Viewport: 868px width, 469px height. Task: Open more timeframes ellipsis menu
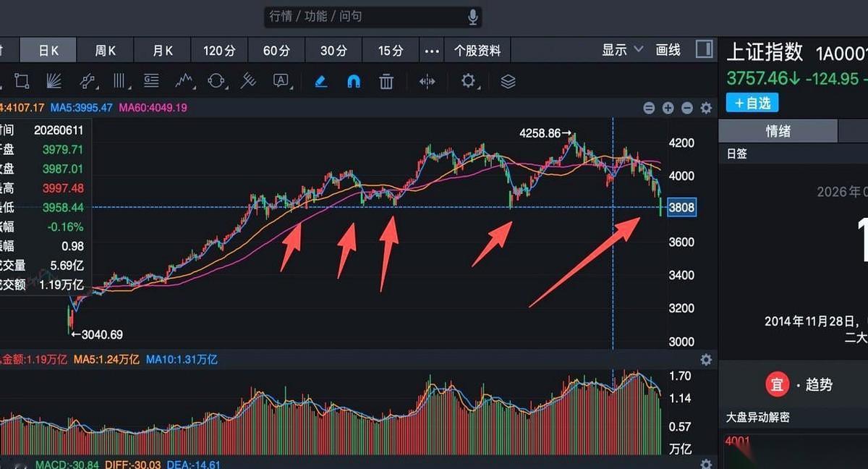coord(432,51)
